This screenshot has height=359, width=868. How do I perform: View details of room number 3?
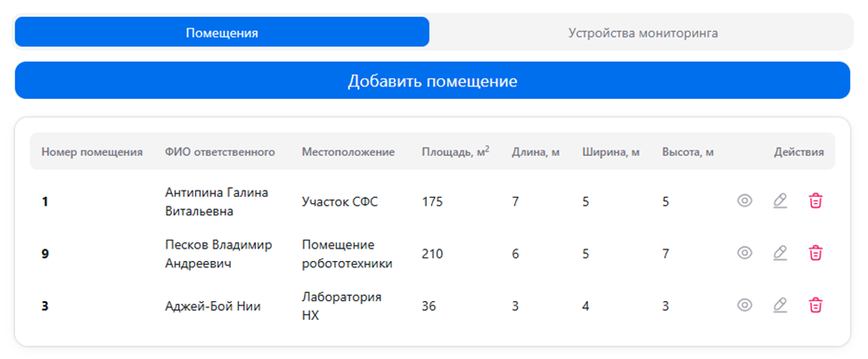coord(745,305)
